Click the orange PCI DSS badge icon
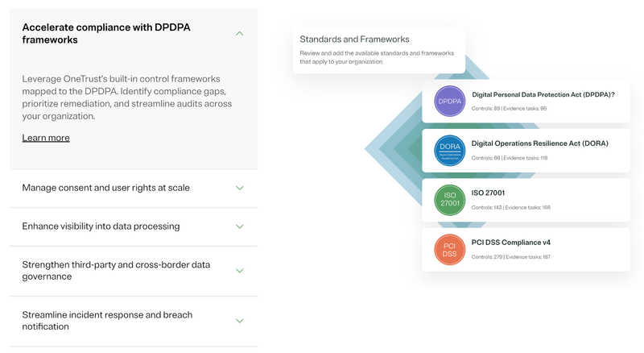 [x=449, y=248]
